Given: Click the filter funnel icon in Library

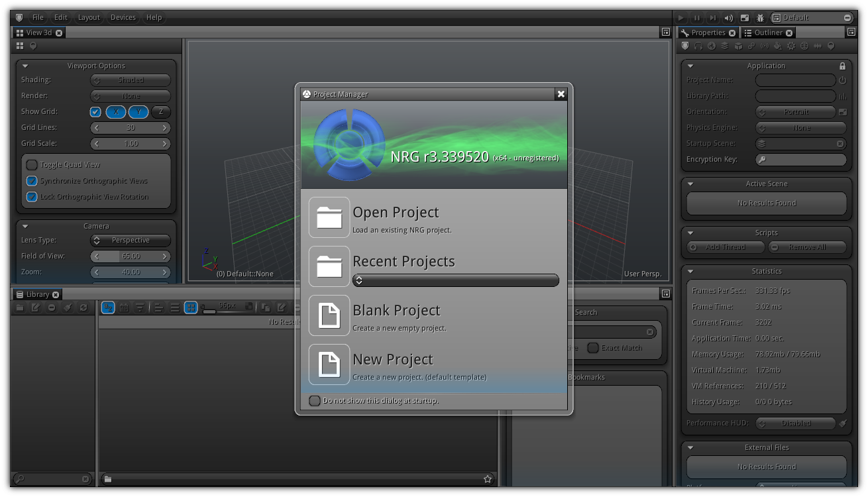Looking at the screenshot, I should [x=140, y=307].
